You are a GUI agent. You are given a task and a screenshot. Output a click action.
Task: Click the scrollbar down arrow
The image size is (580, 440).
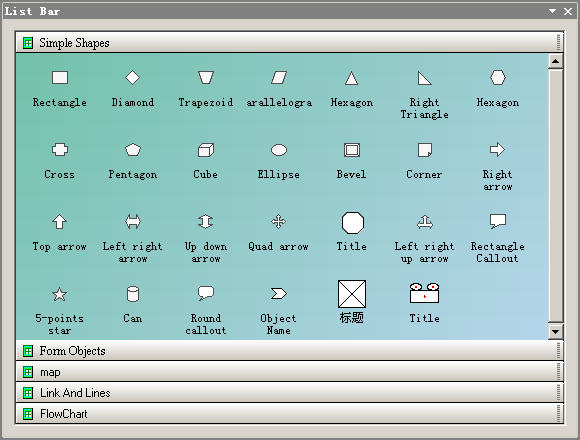555,332
